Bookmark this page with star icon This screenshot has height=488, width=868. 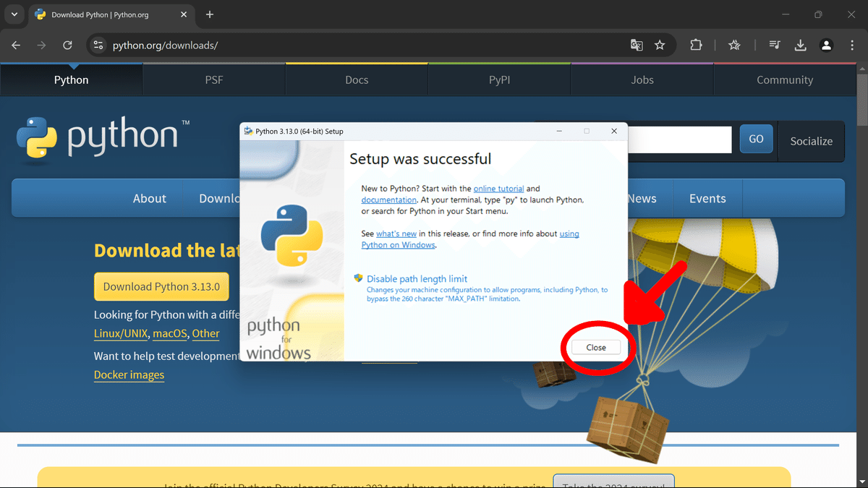[660, 45]
